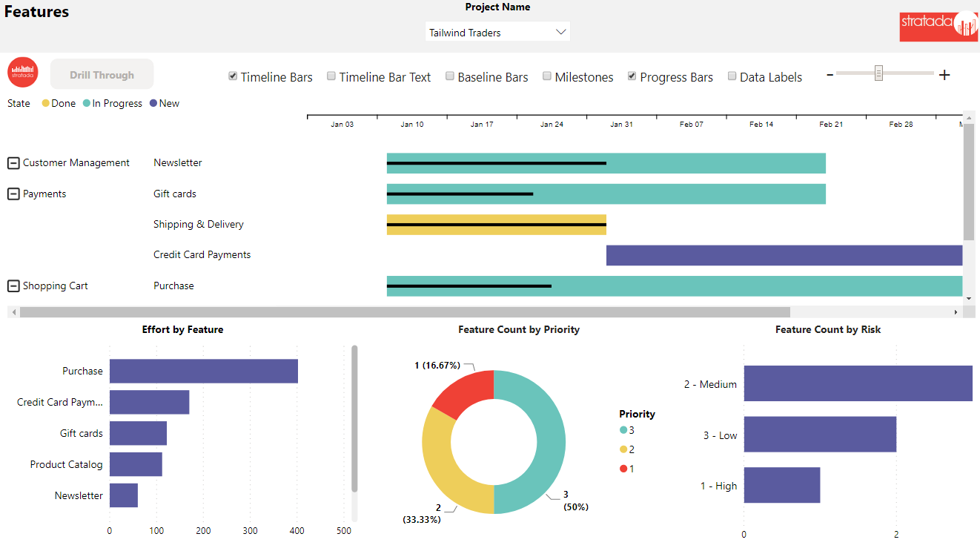Turn on the Data Labels checkbox
The image size is (980, 551).
(x=732, y=76)
